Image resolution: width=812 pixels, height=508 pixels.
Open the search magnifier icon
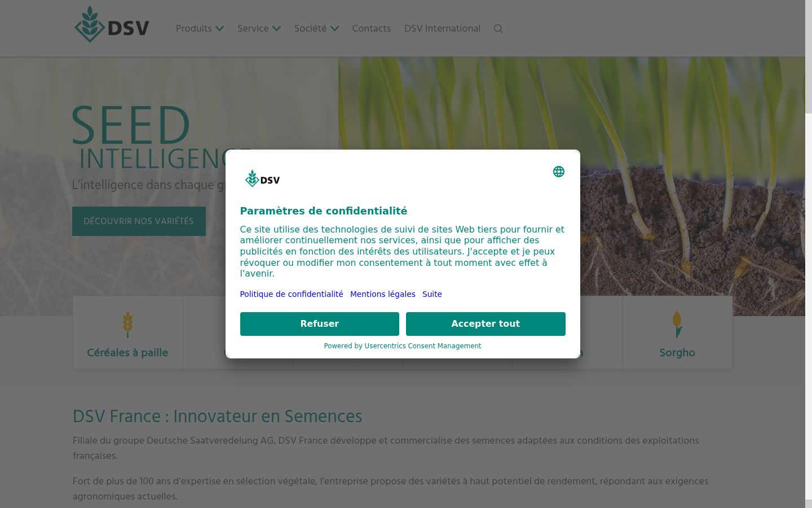coord(498,29)
